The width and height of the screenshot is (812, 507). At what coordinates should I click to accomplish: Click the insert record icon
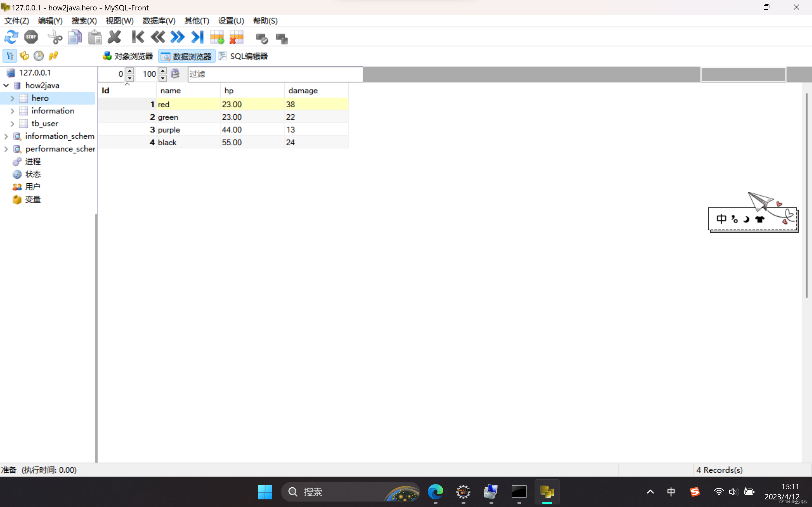[217, 37]
